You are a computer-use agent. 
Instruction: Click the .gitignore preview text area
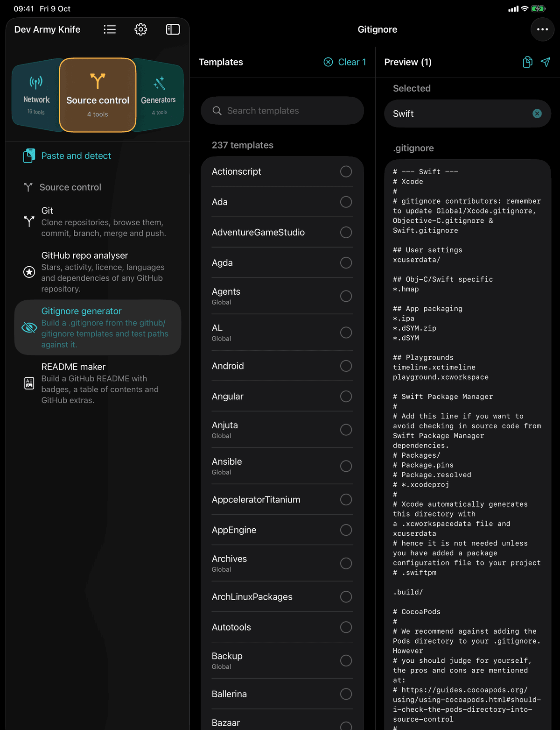click(468, 444)
